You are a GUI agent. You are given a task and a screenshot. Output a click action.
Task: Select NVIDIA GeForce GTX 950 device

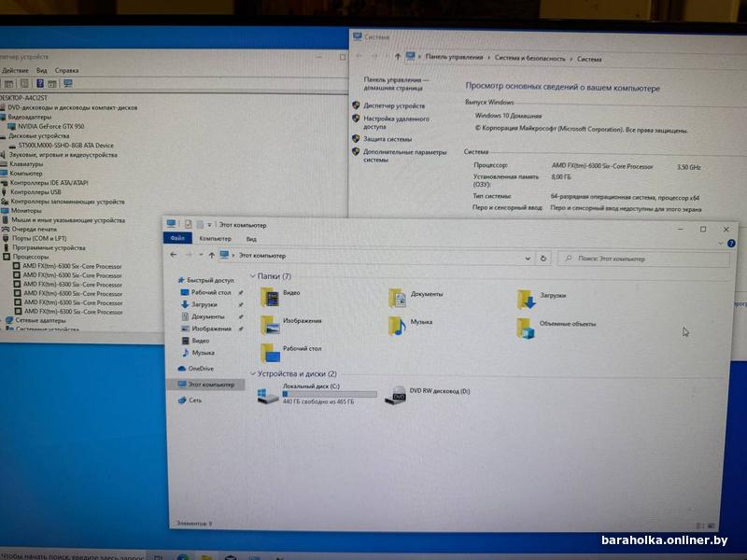[46, 126]
